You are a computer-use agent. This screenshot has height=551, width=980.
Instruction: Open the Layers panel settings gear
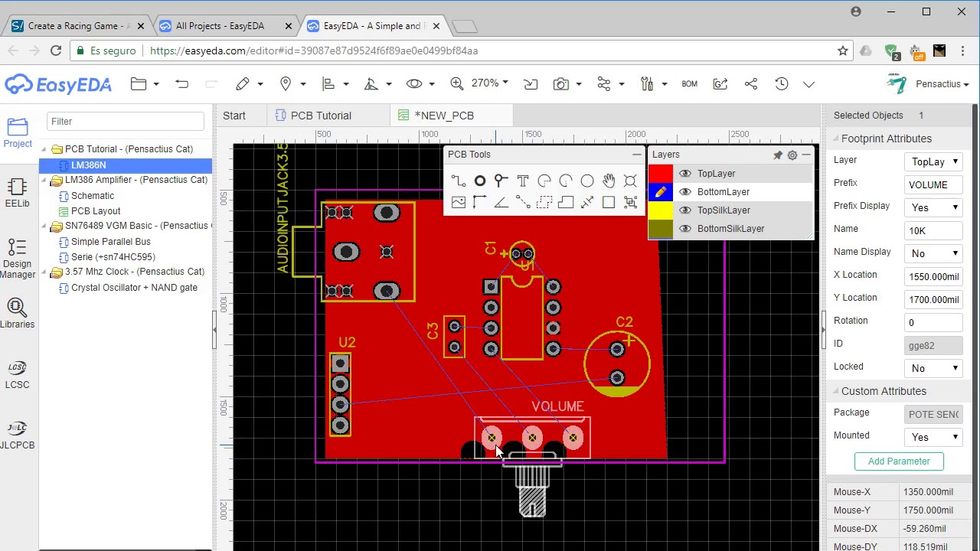click(792, 155)
